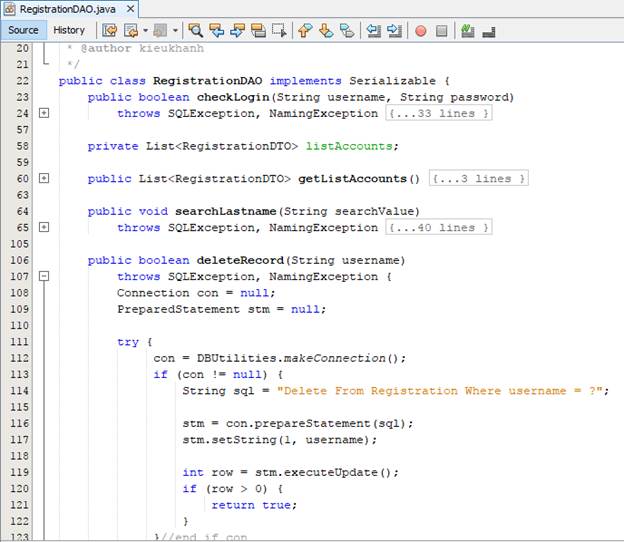Click 'makeConnection' on line 112
This screenshot has height=542, width=624.
click(x=335, y=358)
